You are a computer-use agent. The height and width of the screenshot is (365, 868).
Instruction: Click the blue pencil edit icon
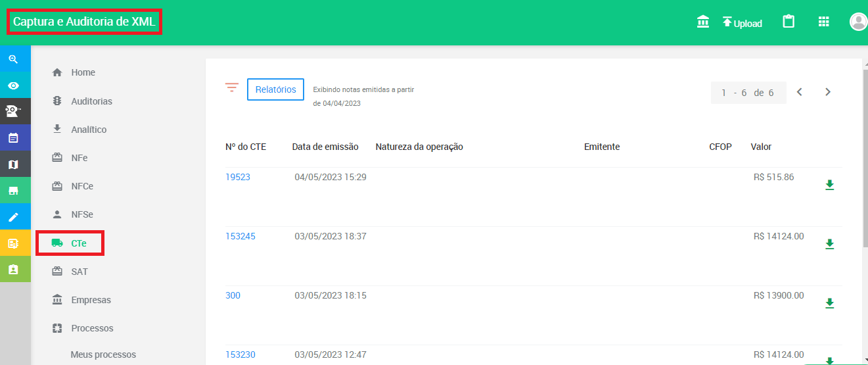[x=12, y=216]
